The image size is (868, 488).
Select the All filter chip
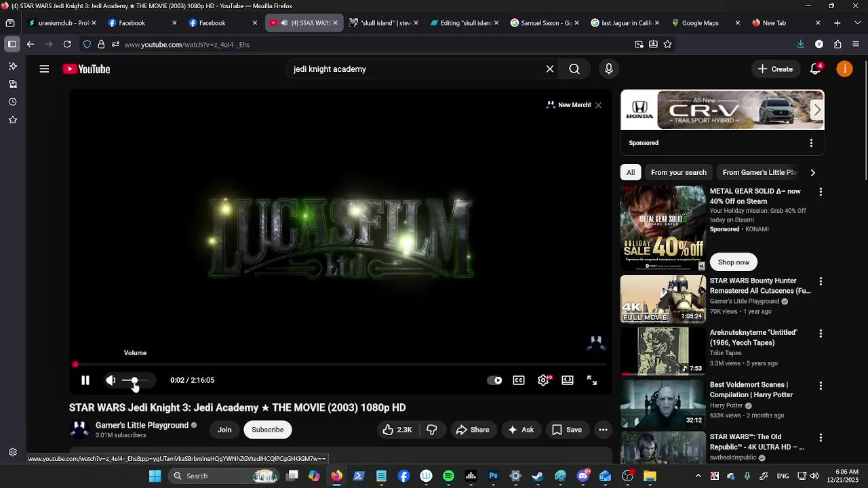[631, 172]
